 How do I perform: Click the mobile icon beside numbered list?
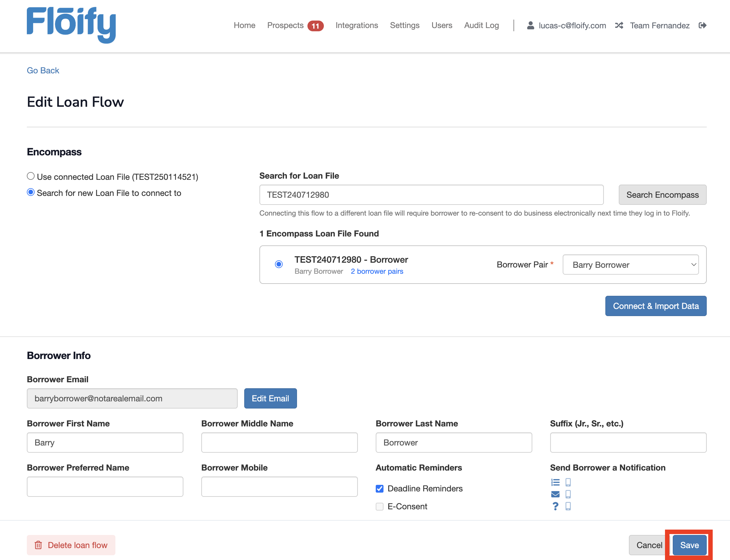(568, 482)
